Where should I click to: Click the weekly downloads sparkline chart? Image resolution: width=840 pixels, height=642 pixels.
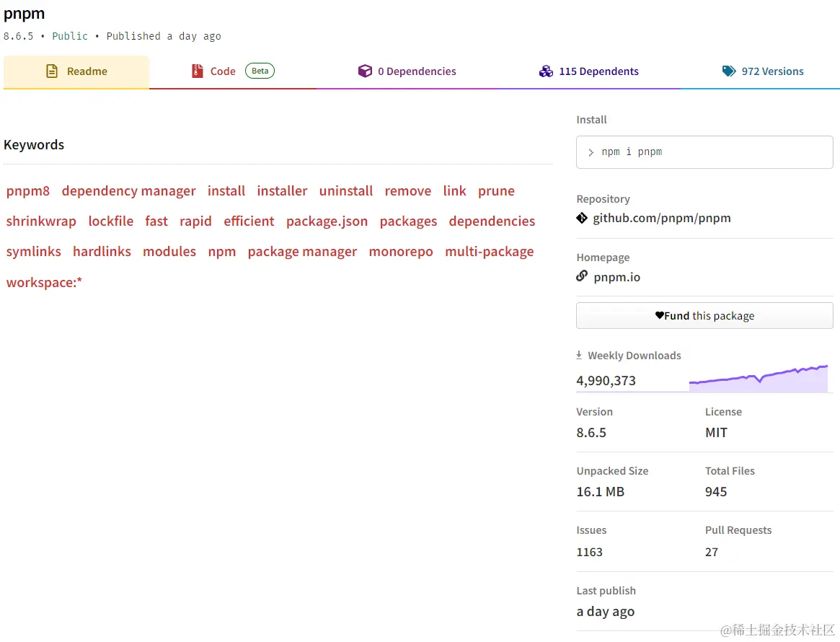[x=758, y=378]
